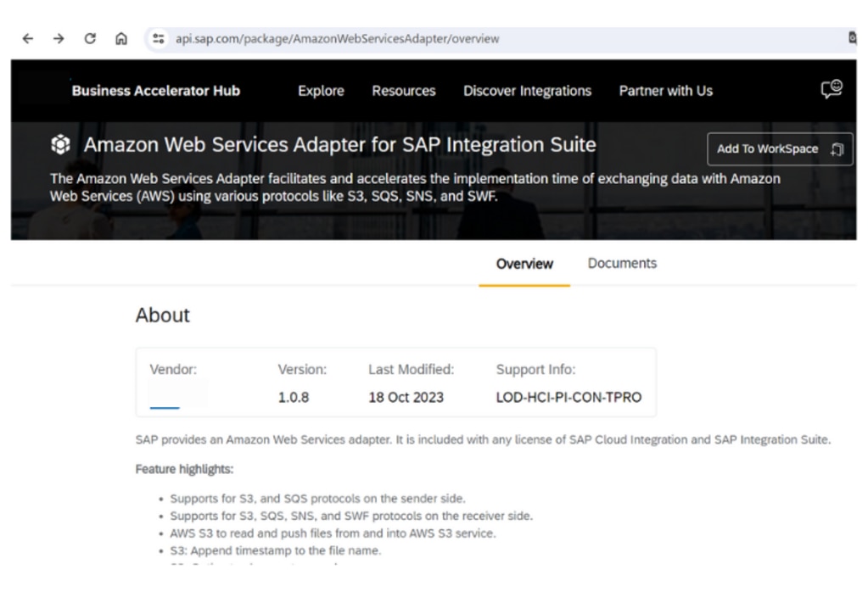Go to the browser home page
This screenshot has width=868, height=592.
121,39
